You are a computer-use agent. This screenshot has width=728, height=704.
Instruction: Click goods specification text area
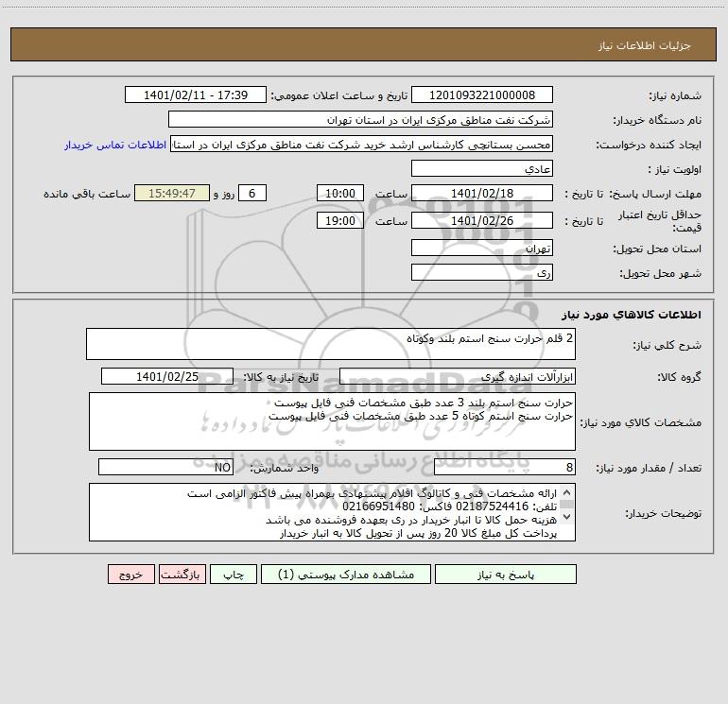[x=332, y=421]
